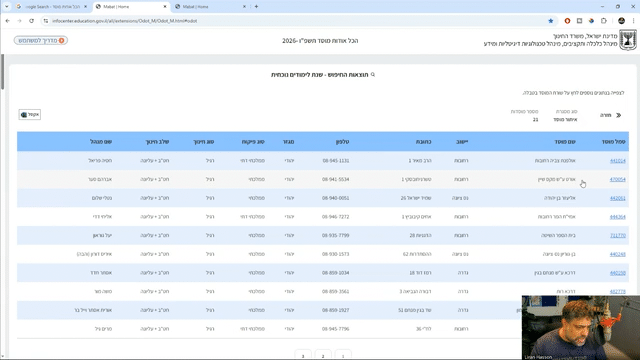This screenshot has height=360, width=640.
Task: Click phone number 08-945-7796
Action: pos(336,329)
